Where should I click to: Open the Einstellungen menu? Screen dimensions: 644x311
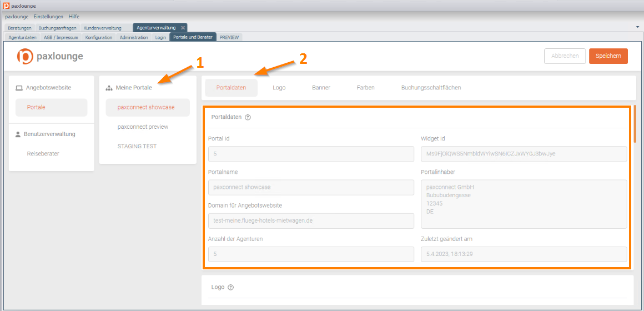(x=48, y=17)
